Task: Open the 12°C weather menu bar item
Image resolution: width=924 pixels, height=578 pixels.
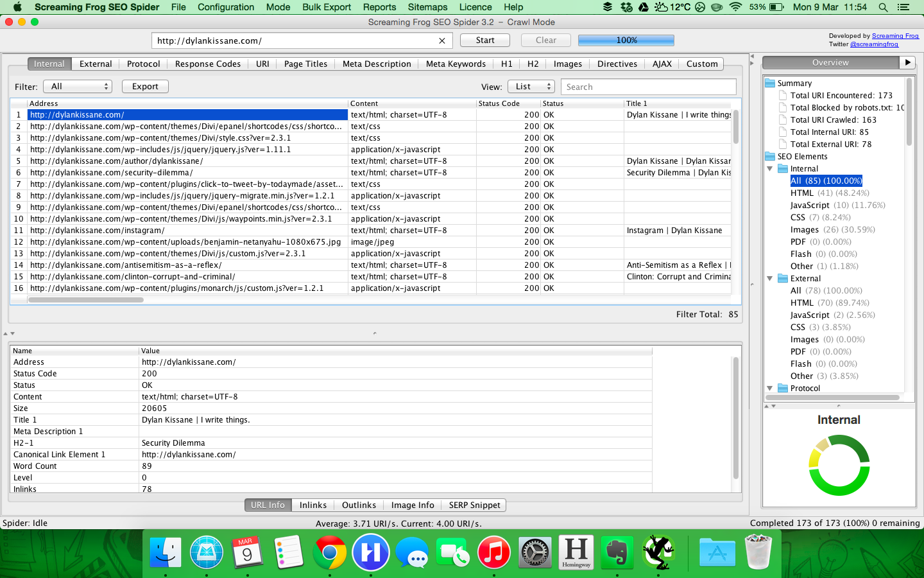Action: click(x=672, y=7)
